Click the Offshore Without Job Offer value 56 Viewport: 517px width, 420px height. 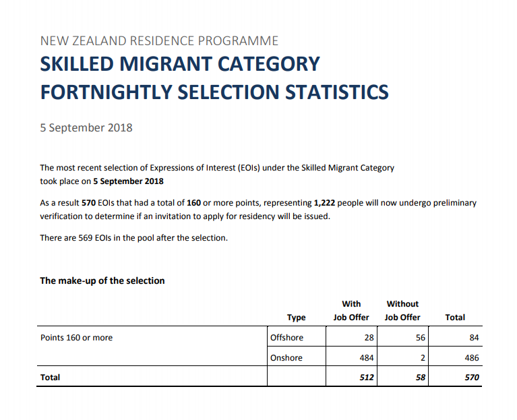tap(420, 338)
